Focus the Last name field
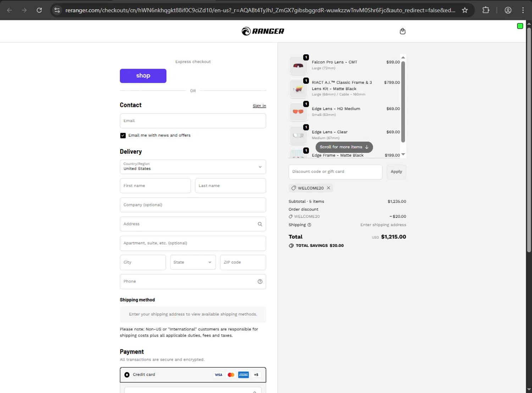This screenshot has width=532, height=393. (231, 186)
